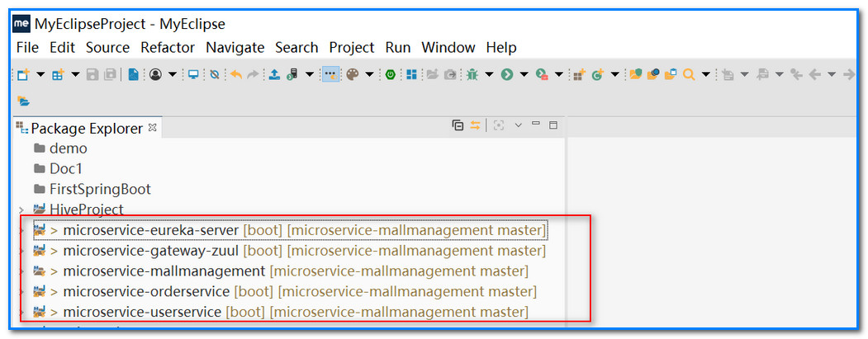The height and width of the screenshot is (339, 868).
Task: Select microservice-orderservice project
Action: pyautogui.click(x=285, y=291)
